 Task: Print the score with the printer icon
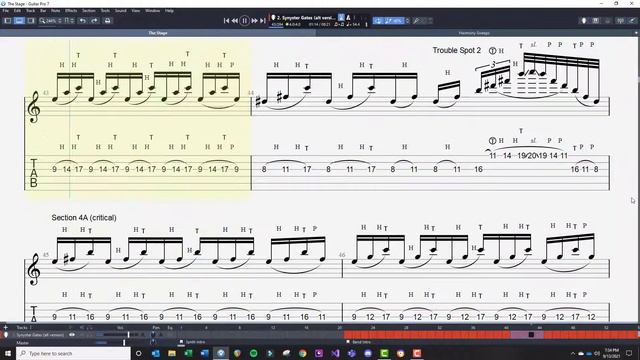[107, 20]
